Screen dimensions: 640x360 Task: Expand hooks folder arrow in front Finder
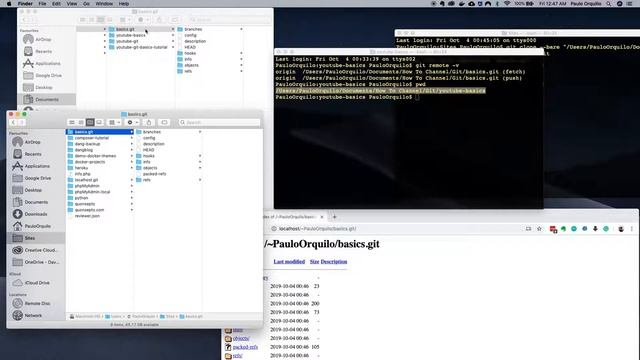pyautogui.click(x=200, y=156)
